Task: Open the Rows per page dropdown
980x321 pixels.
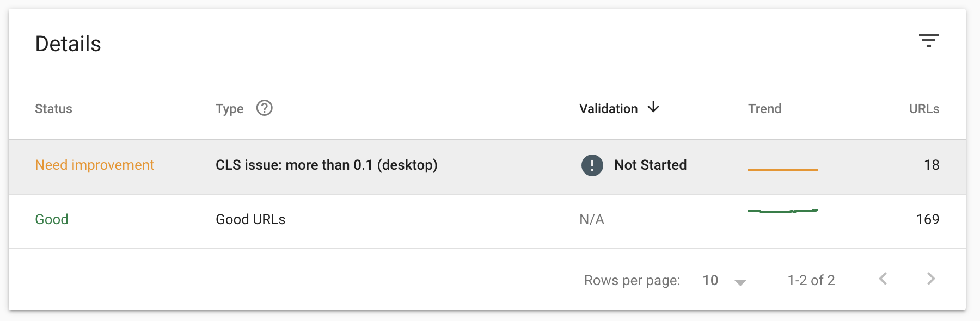Action: coord(710,280)
